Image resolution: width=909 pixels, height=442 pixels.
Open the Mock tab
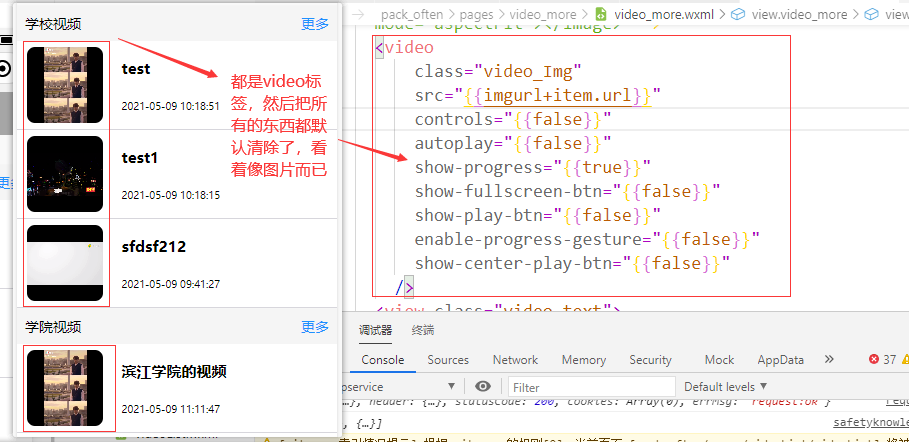(x=719, y=360)
